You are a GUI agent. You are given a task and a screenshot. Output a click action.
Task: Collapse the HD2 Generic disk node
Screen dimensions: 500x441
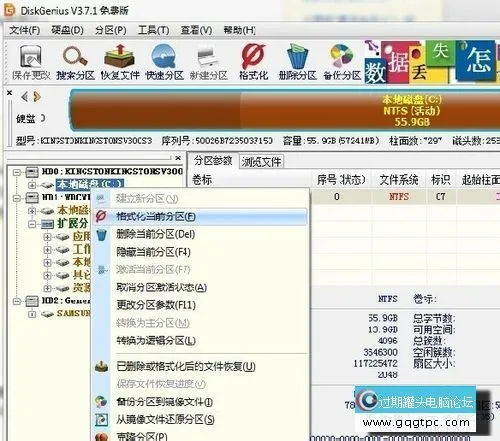[x=17, y=301]
